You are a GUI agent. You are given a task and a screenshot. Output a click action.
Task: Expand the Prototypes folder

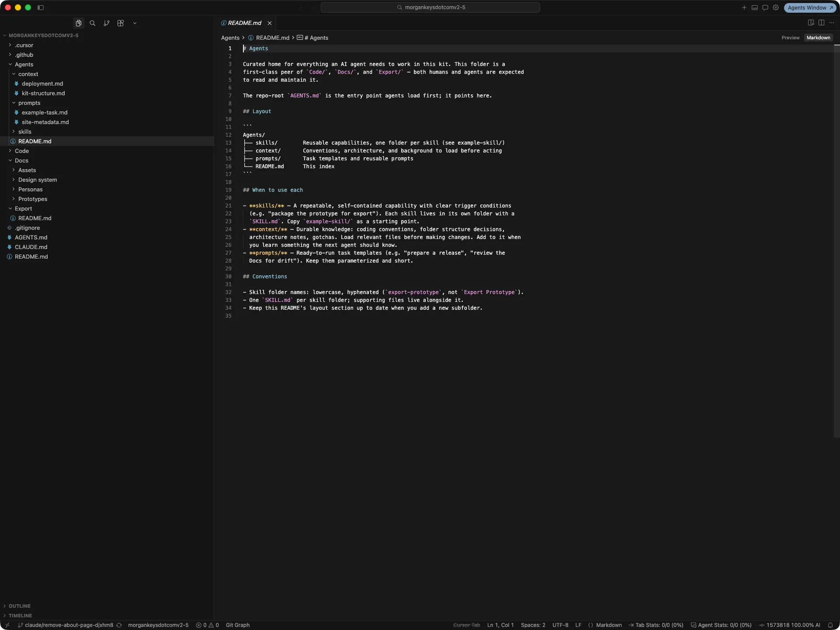33,199
